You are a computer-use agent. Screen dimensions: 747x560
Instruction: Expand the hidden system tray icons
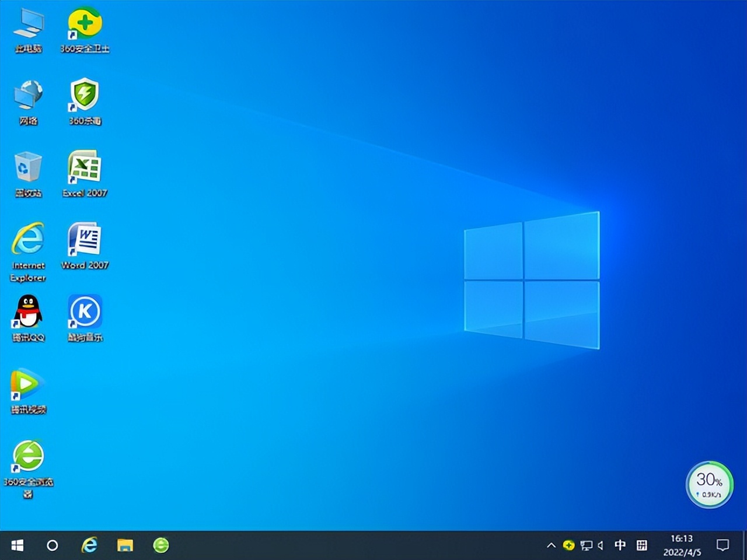coord(551,545)
